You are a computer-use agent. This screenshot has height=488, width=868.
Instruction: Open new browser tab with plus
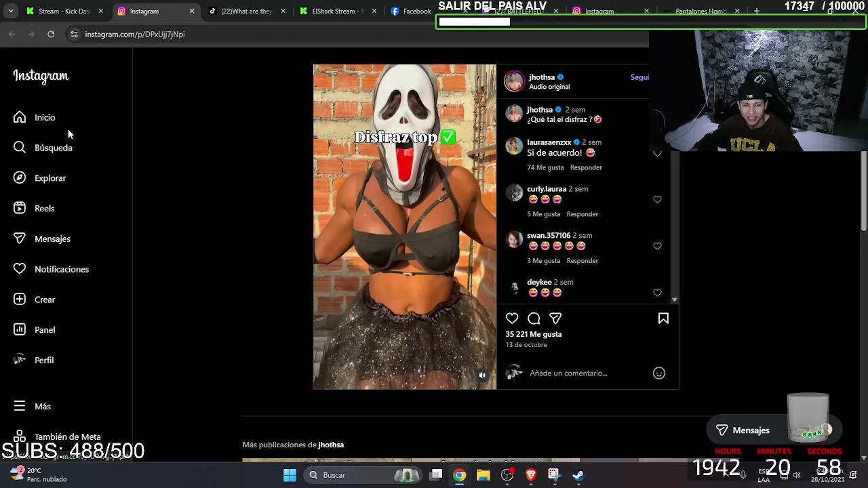[x=757, y=11]
